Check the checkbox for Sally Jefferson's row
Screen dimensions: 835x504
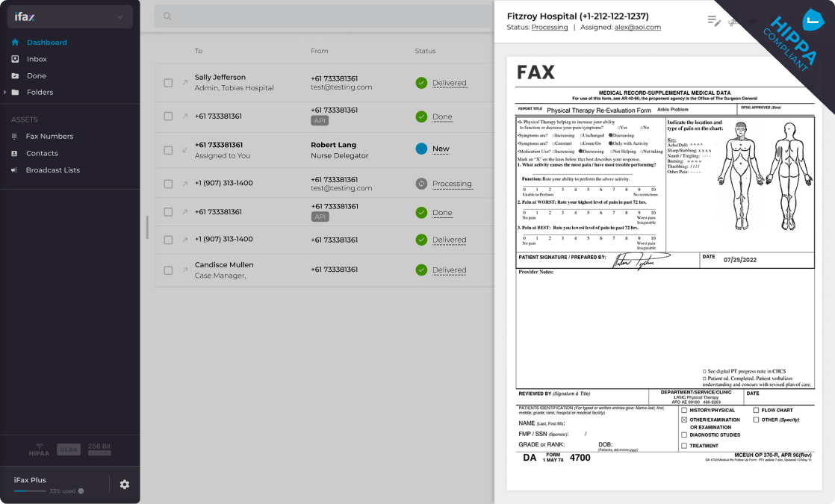coord(168,83)
